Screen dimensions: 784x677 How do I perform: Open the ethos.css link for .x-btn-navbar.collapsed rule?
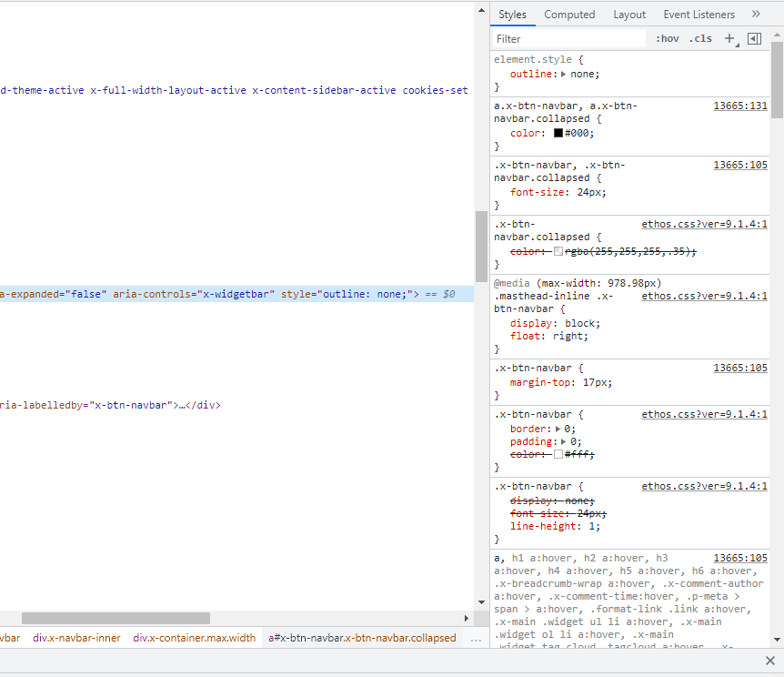(x=704, y=224)
